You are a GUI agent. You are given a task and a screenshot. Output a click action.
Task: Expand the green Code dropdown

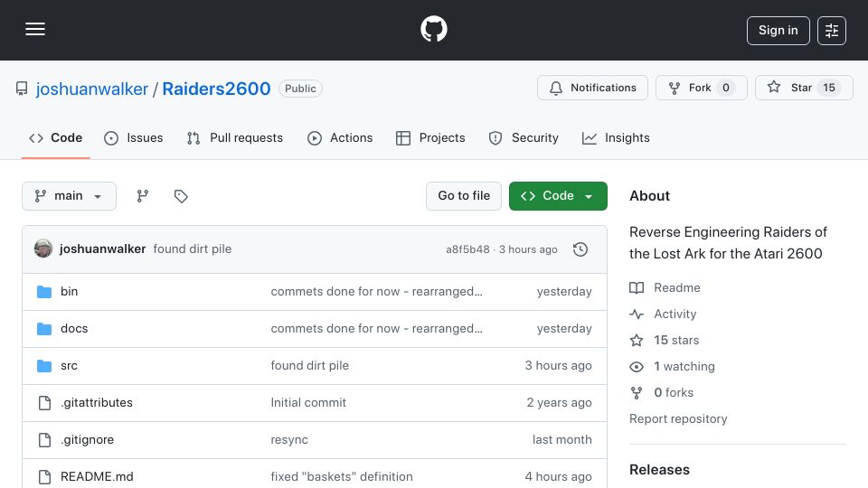point(558,196)
